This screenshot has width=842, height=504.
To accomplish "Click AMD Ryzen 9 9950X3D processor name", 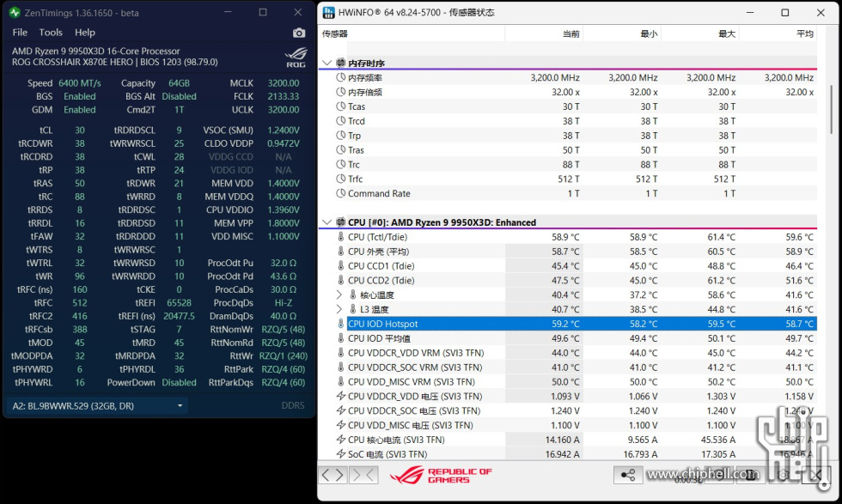I will click(x=96, y=51).
